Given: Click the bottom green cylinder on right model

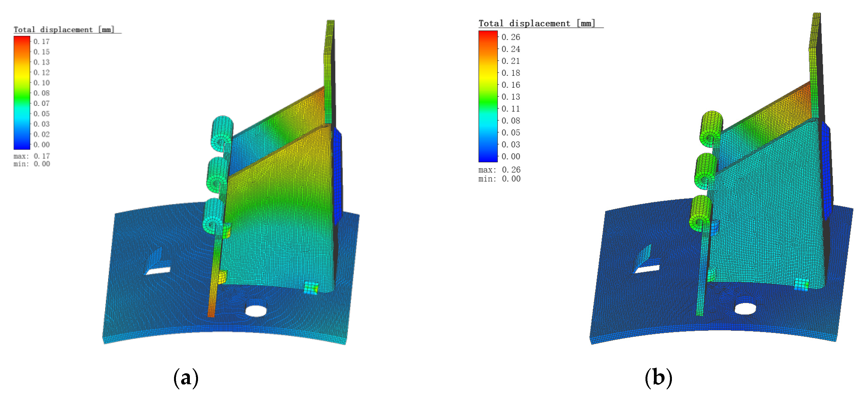Looking at the screenshot, I should click(701, 213).
